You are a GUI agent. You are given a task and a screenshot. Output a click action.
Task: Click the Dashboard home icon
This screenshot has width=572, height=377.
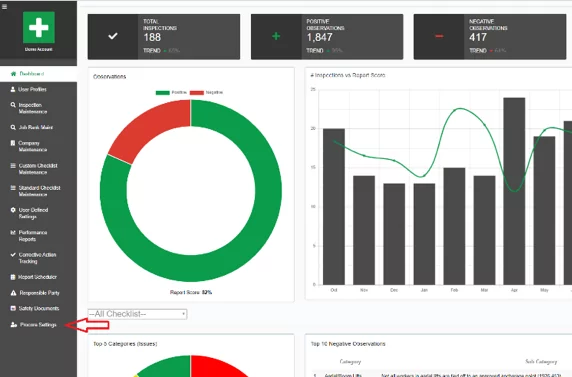[x=13, y=74]
